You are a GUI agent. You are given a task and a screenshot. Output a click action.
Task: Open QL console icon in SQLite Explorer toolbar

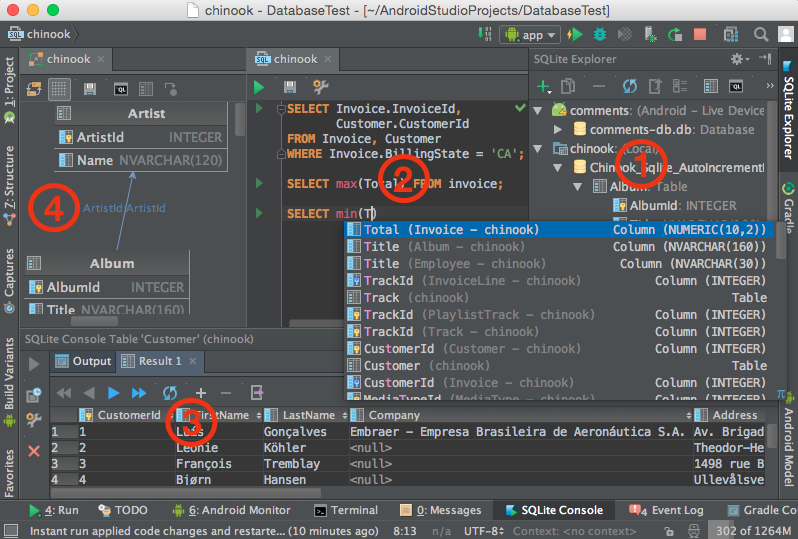click(736, 87)
